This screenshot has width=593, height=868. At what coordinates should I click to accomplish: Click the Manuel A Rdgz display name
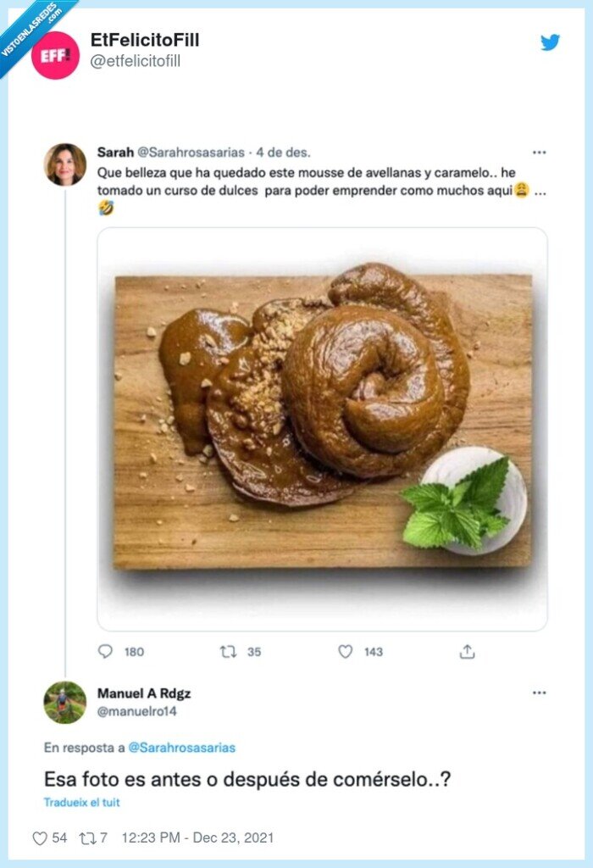coord(144,693)
